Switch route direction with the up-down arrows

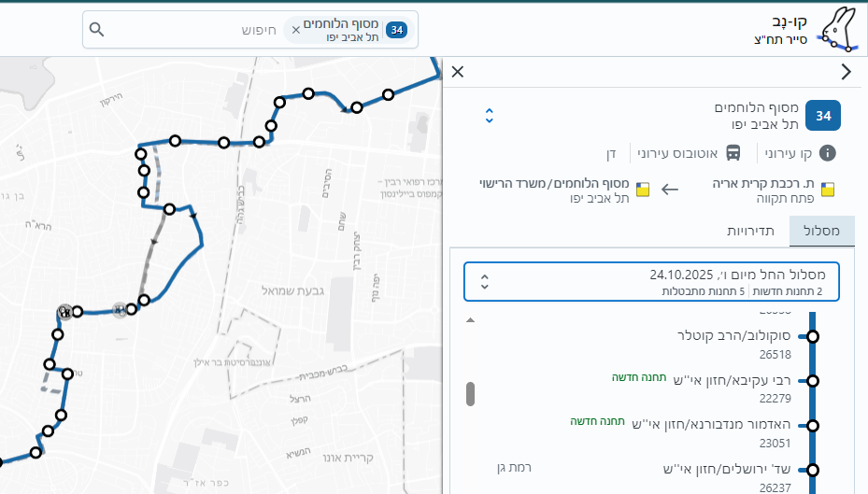(489, 116)
